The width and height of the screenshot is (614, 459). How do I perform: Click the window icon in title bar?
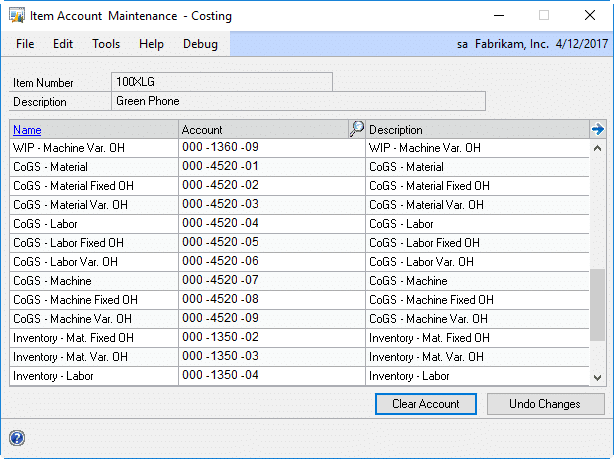[x=17, y=16]
